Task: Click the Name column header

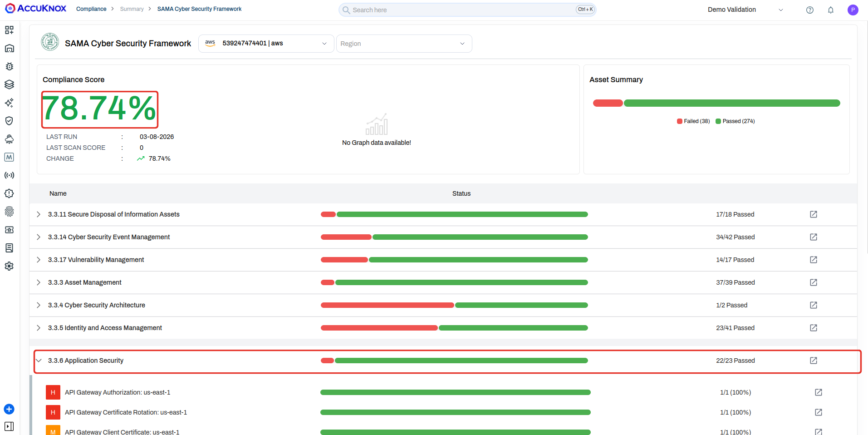Action: pyautogui.click(x=58, y=193)
